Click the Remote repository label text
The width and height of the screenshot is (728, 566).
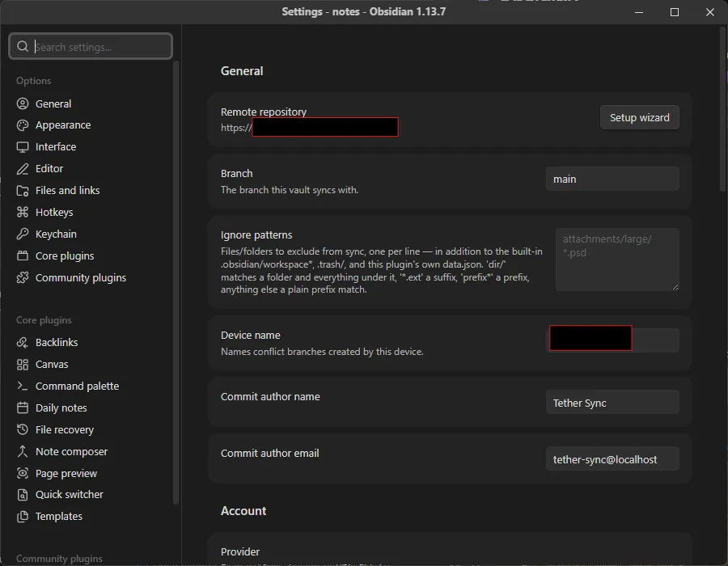264,112
